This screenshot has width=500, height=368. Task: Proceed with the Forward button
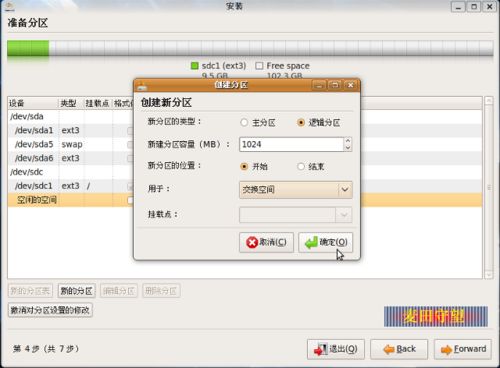click(463, 349)
